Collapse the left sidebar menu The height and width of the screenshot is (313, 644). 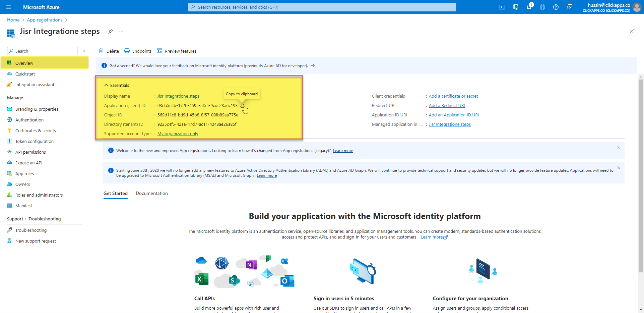(84, 51)
